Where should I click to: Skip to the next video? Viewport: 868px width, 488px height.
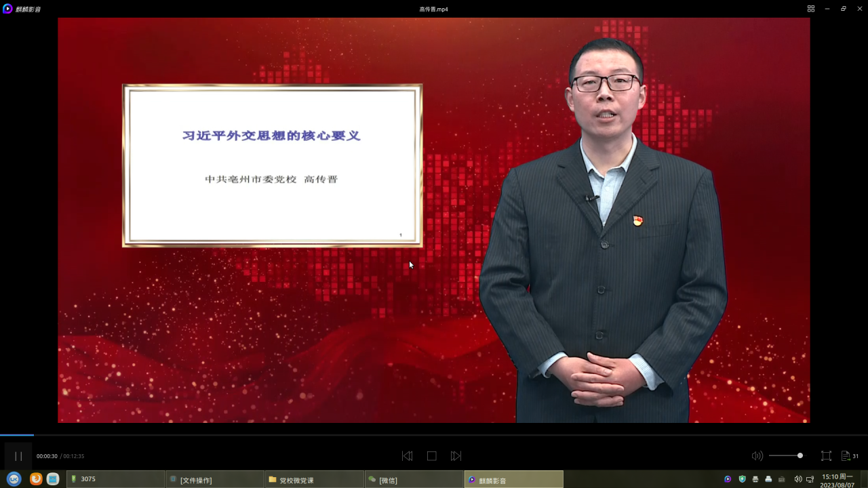456,456
